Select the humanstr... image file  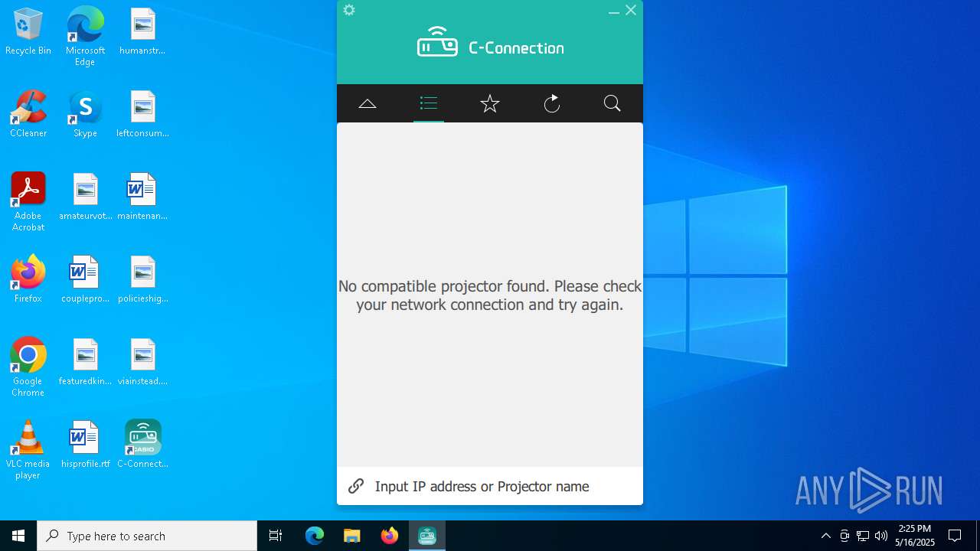click(x=142, y=32)
